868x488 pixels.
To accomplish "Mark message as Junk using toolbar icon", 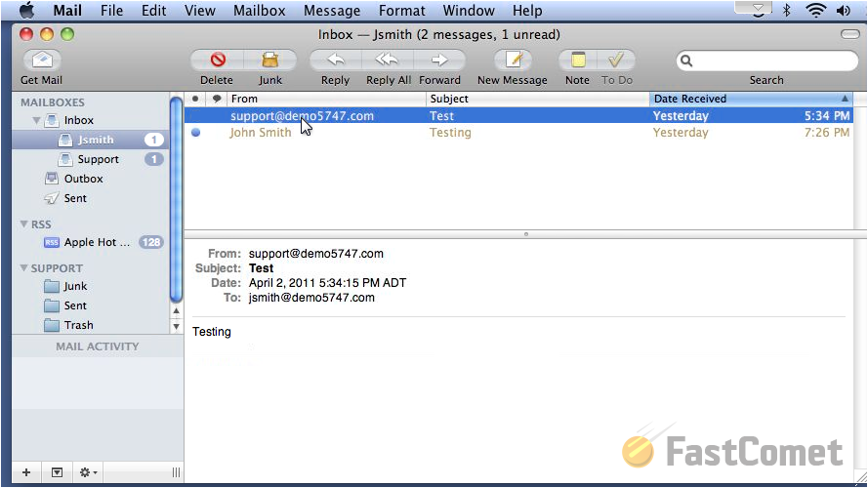I will (x=270, y=60).
